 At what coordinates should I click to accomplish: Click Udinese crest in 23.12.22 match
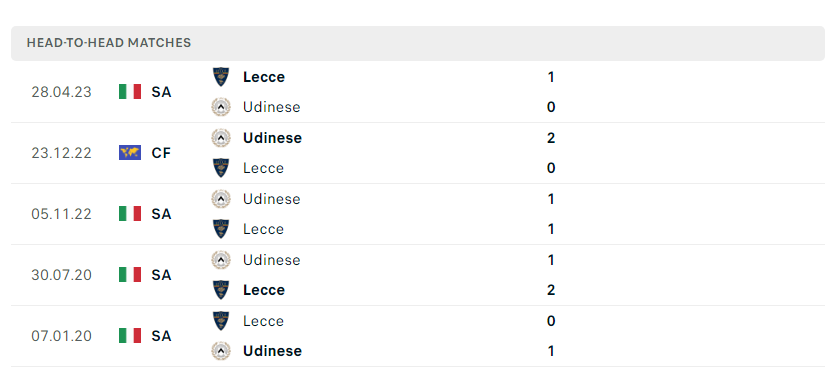(221, 138)
